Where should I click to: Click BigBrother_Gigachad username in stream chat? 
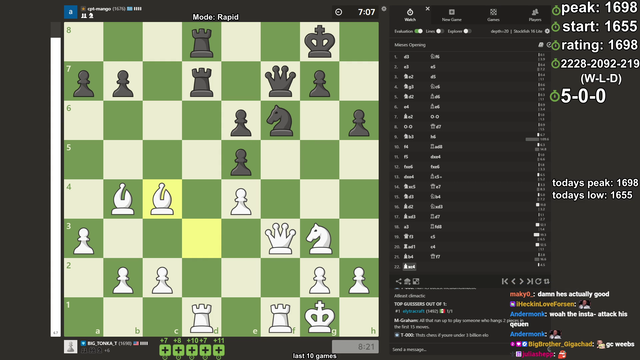click(x=560, y=344)
